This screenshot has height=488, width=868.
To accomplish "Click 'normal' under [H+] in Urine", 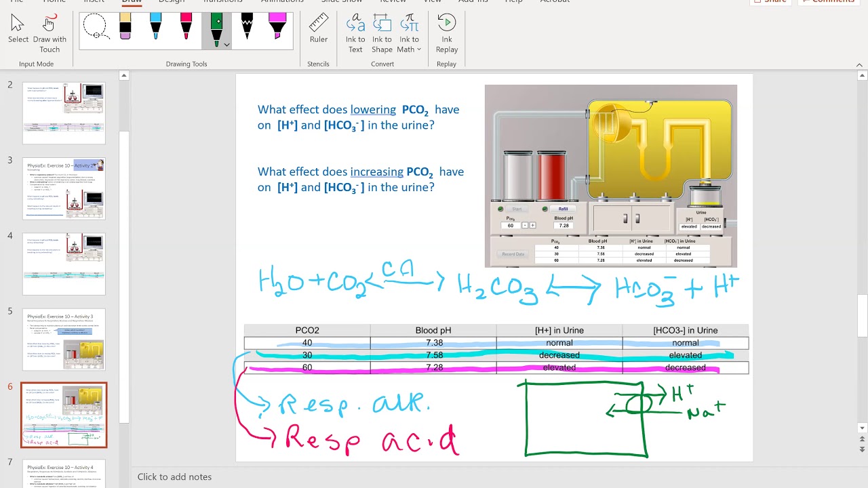I will click(559, 343).
